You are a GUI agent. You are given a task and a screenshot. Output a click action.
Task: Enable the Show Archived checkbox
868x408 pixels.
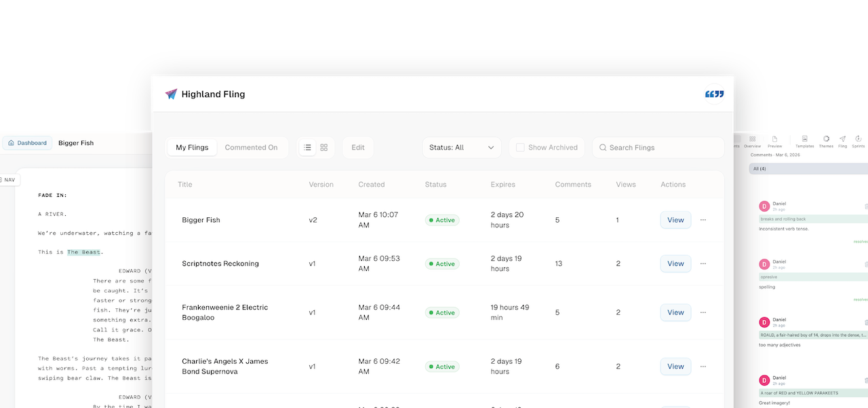[x=520, y=147]
